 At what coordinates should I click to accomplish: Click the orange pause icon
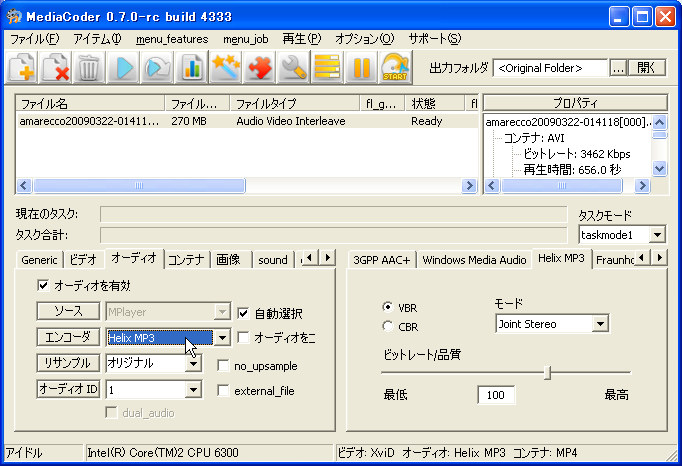click(x=361, y=68)
